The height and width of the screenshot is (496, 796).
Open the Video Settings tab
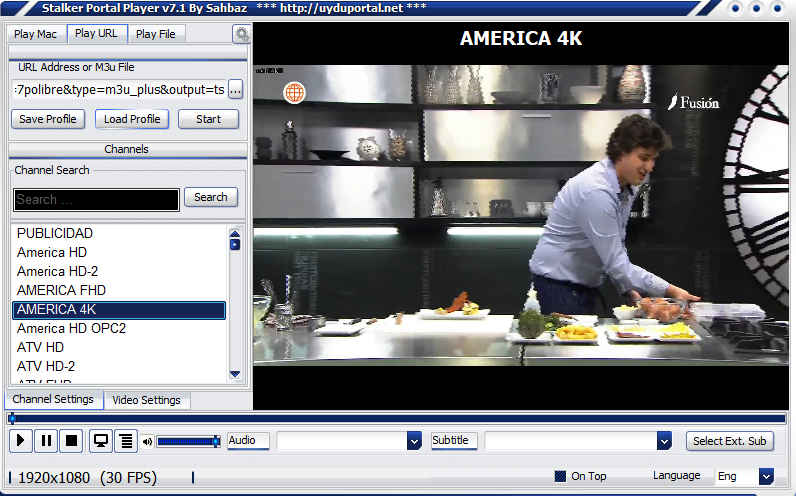coord(146,400)
